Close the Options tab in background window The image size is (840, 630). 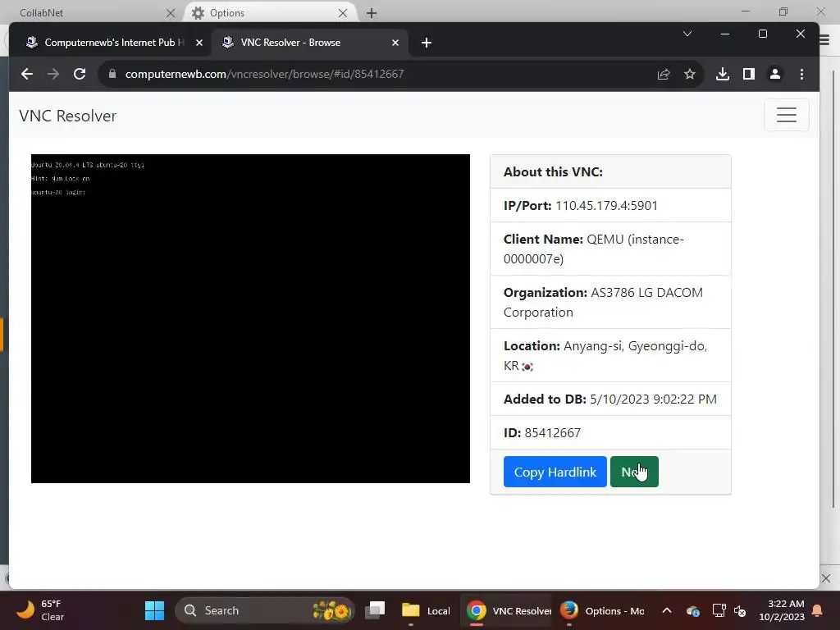[x=343, y=13]
